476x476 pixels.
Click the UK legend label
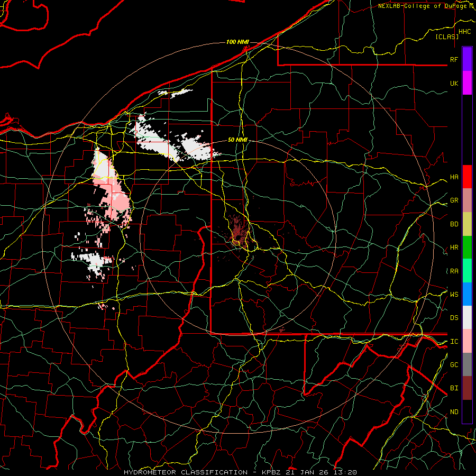pyautogui.click(x=454, y=83)
